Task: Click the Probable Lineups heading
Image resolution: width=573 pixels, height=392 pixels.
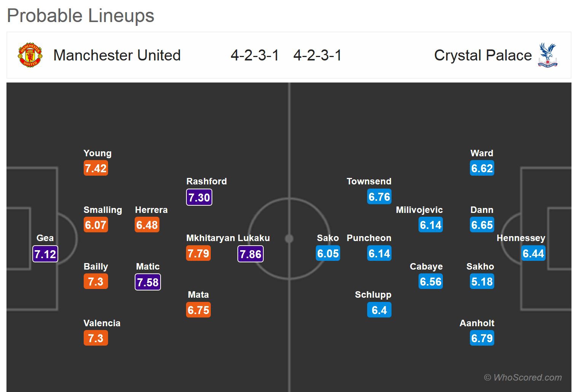Action: coord(81,16)
